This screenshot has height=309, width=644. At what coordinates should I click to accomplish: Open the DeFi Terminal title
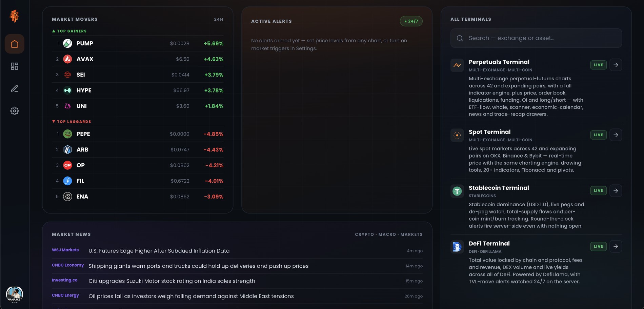coord(489,243)
